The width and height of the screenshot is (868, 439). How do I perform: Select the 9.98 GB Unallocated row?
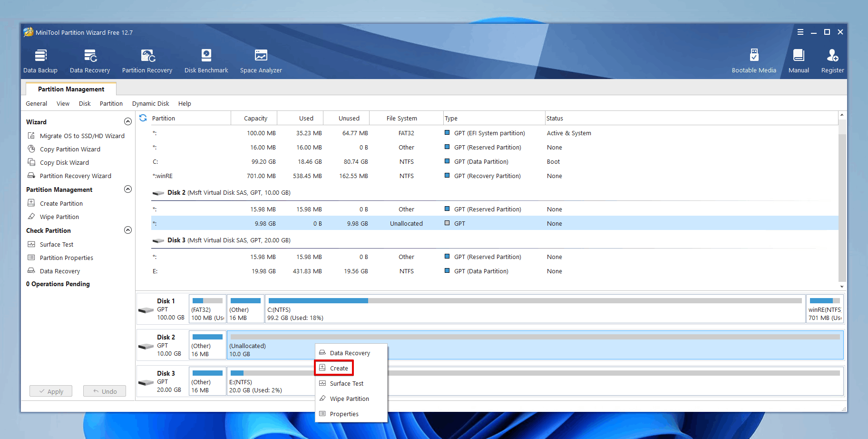tap(494, 223)
